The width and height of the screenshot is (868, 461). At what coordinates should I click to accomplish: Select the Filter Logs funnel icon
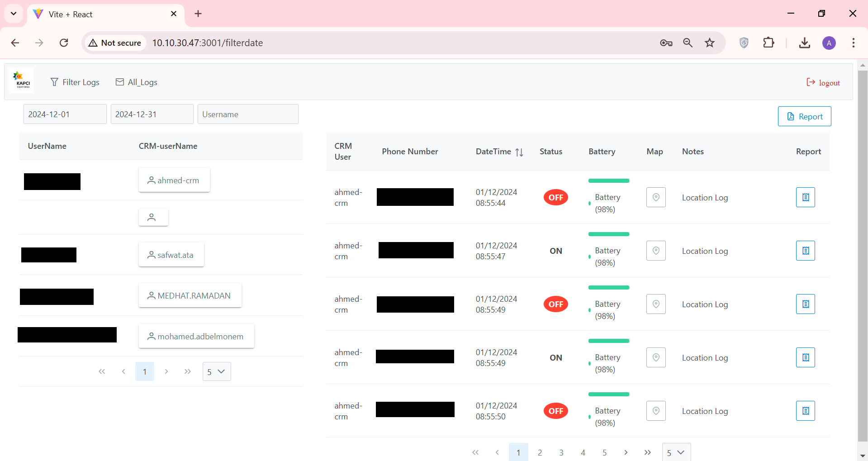coord(54,82)
